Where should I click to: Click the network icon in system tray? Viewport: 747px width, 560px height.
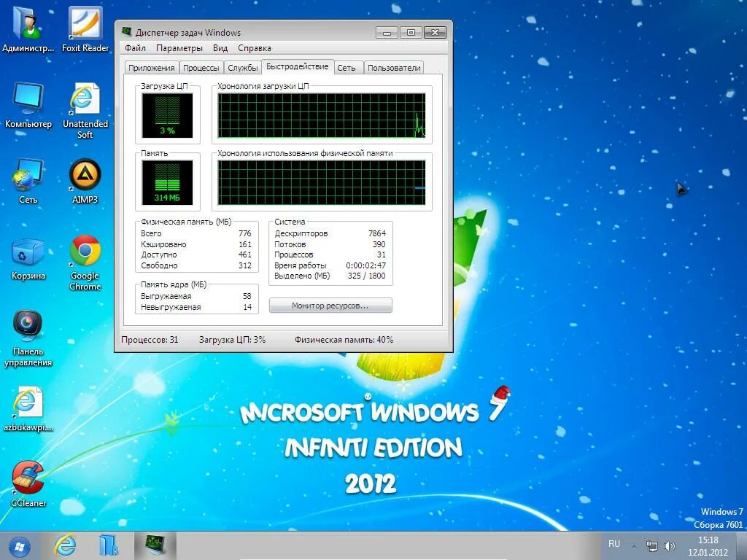tap(651, 545)
